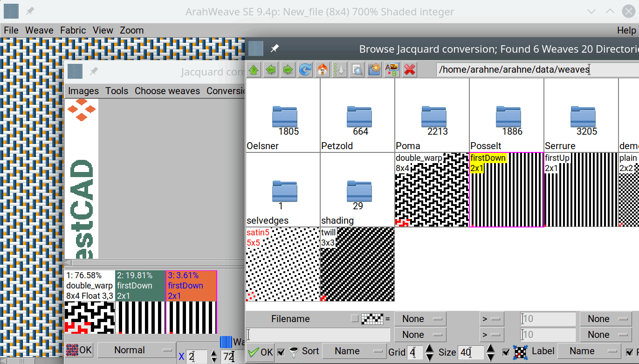Image resolution: width=639 pixels, height=364 pixels.
Task: Open first None dropdown after equals sign
Action: (420, 319)
